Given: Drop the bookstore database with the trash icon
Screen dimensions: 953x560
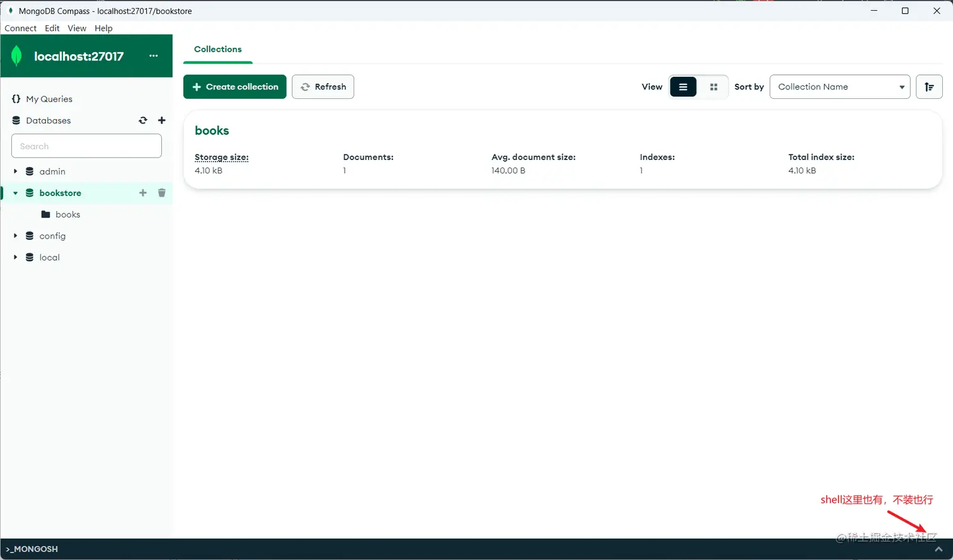Looking at the screenshot, I should click(161, 193).
